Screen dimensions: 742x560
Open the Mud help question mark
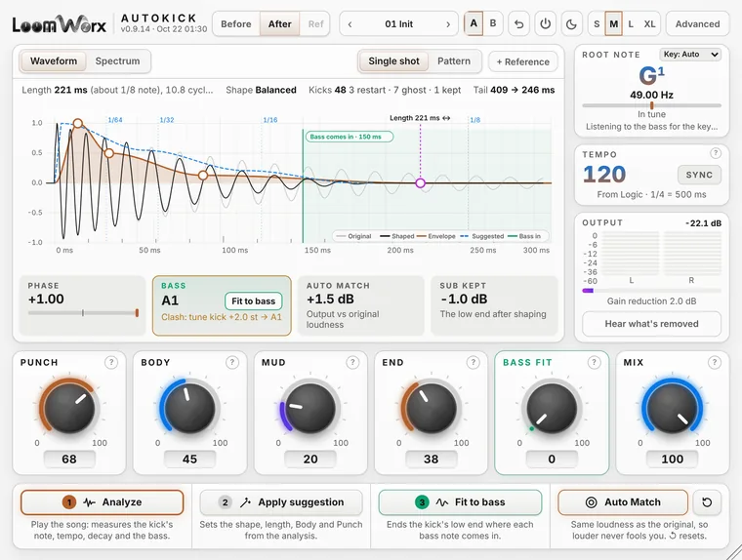[352, 362]
